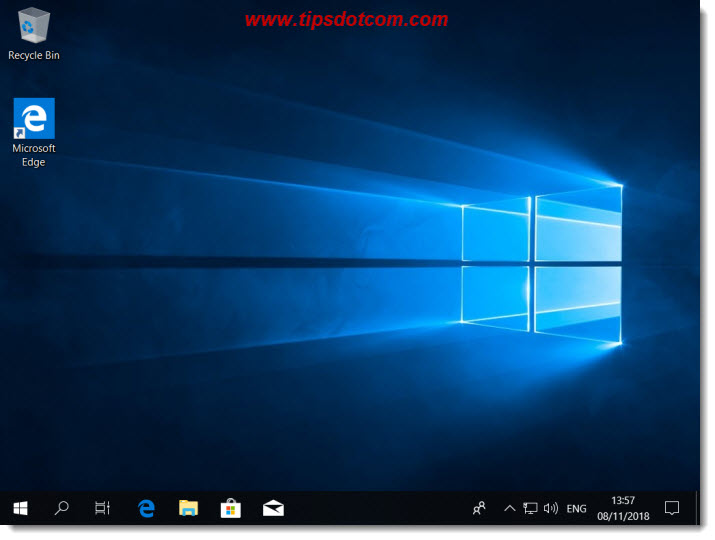
Task: Launch Edge from the taskbar
Action: point(146,508)
